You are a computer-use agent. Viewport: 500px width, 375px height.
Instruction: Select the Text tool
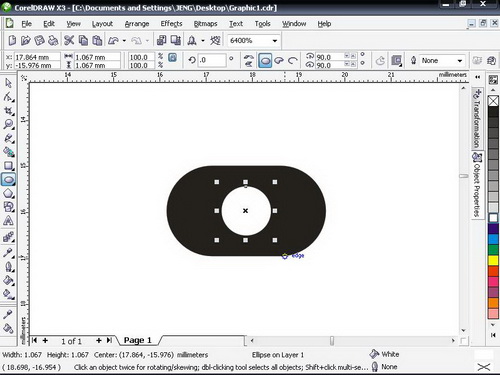point(8,221)
